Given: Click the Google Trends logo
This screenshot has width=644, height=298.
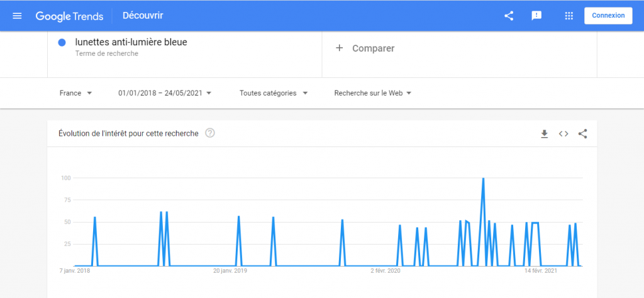Looking at the screenshot, I should pos(69,16).
